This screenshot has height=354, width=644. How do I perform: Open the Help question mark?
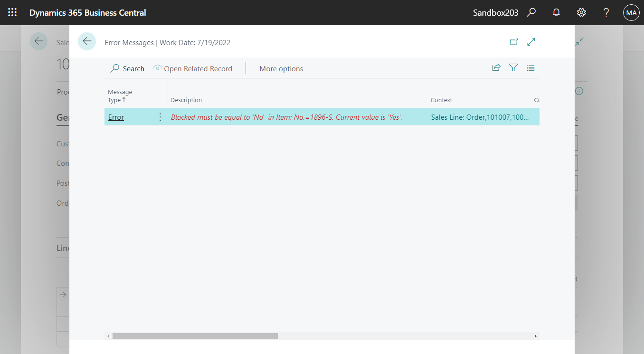click(606, 12)
